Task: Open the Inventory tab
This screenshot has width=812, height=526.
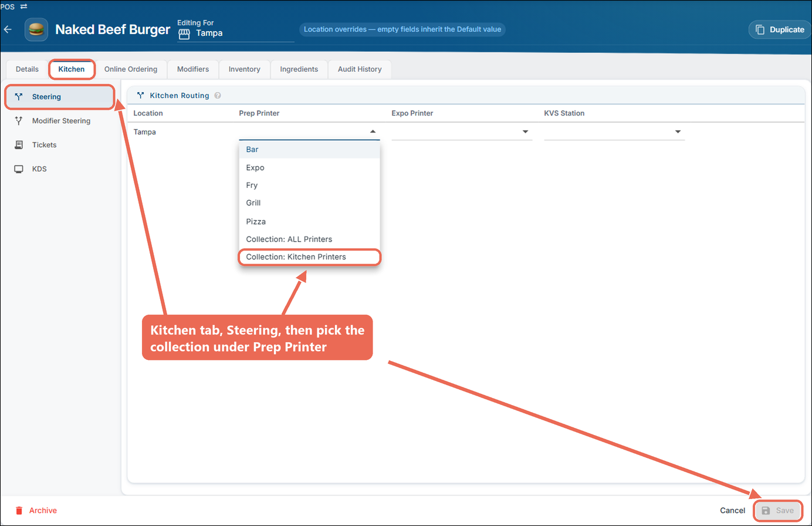Action: point(244,69)
